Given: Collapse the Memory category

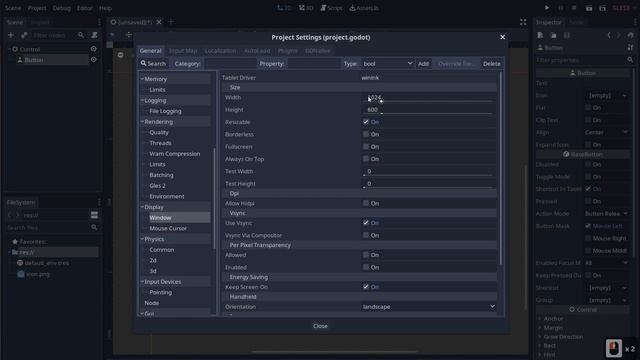Looking at the screenshot, I should coord(142,78).
